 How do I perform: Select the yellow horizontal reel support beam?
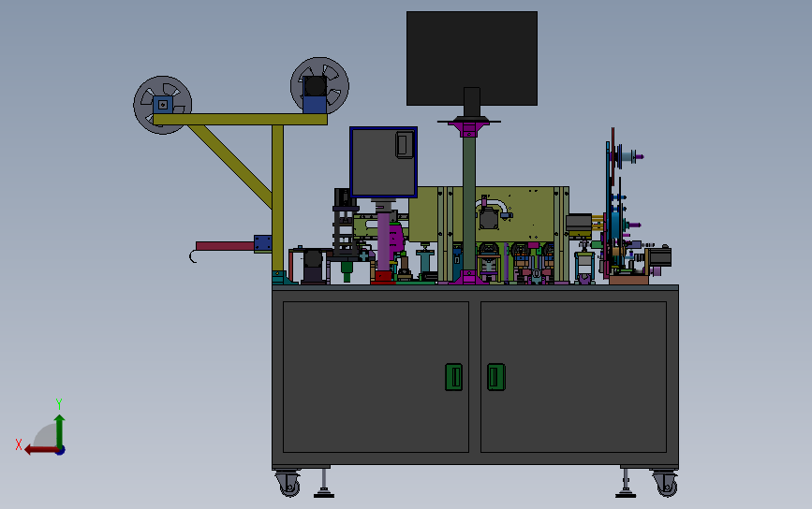coord(240,120)
